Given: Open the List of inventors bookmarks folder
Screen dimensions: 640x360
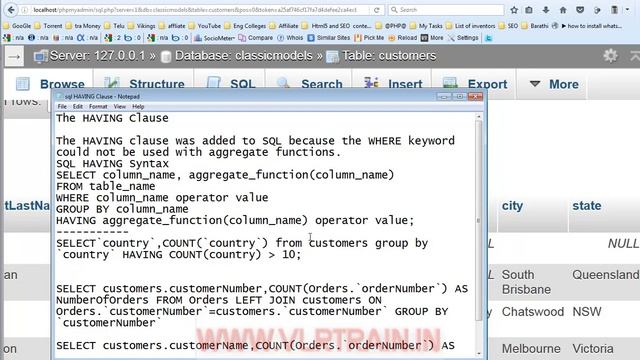Looking at the screenshot, I should point(470,26).
